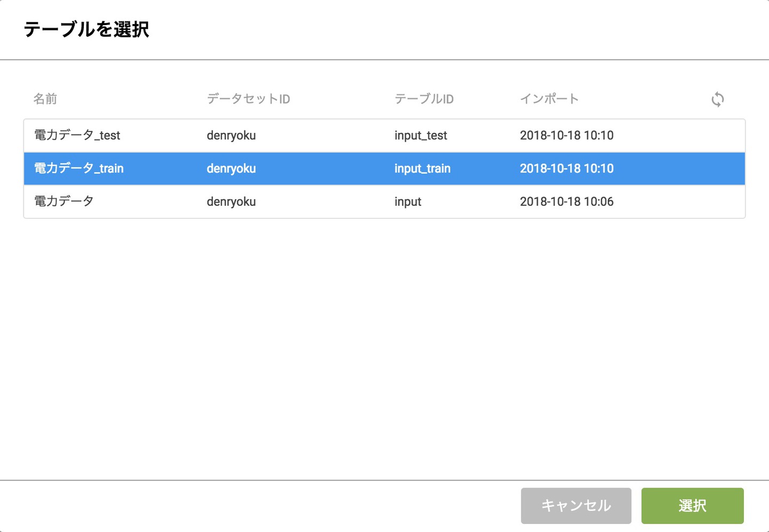Click the 名前 column header

tap(45, 99)
